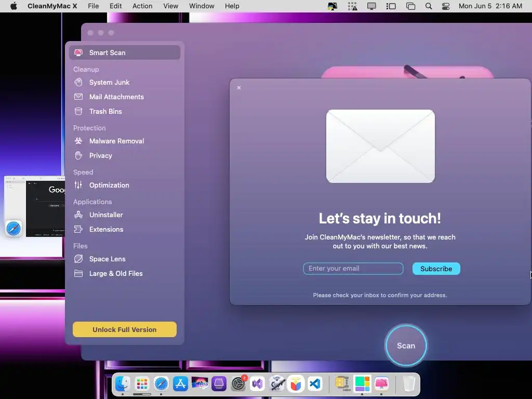The width and height of the screenshot is (532, 399).
Task: Click the Malware Removal biohazard icon
Action: pyautogui.click(x=78, y=141)
